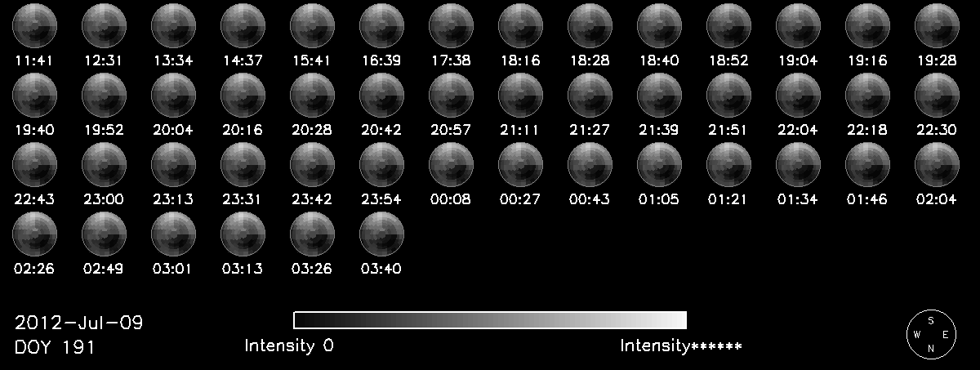
Task: Open the 20:04 disk thumbnail
Action: pos(173,94)
